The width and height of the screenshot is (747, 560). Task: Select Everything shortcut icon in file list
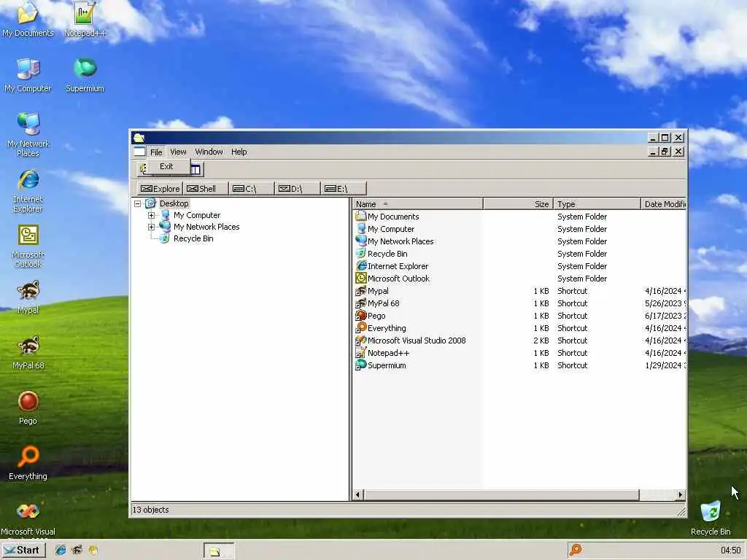click(360, 327)
